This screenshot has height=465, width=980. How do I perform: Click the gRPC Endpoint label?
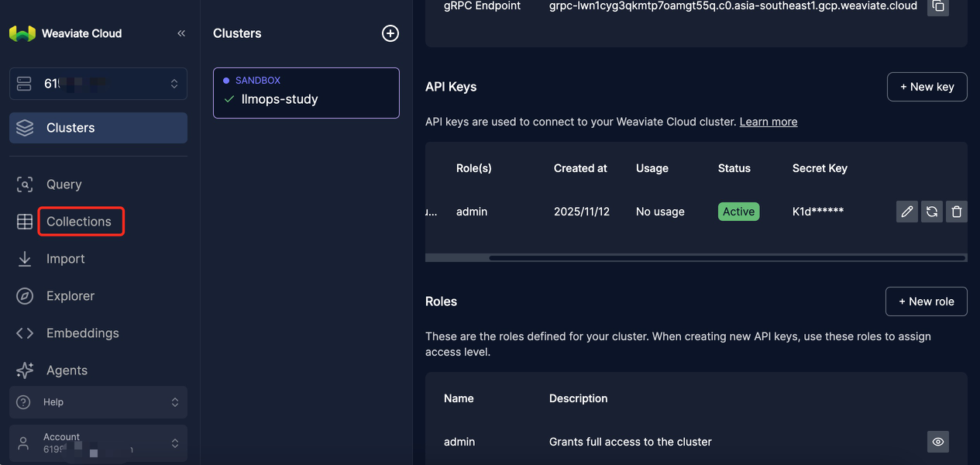tap(483, 6)
